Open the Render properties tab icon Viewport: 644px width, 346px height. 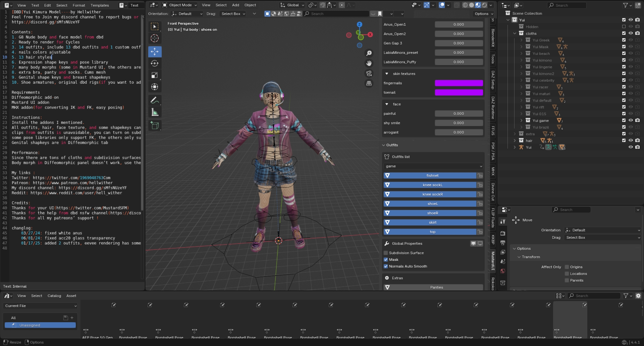tap(502, 233)
